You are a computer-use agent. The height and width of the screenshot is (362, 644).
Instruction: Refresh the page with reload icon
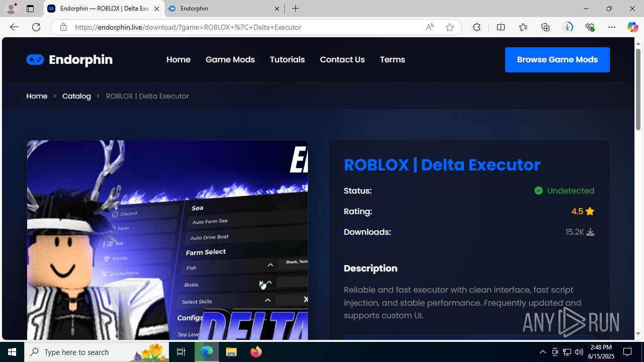[36, 27]
